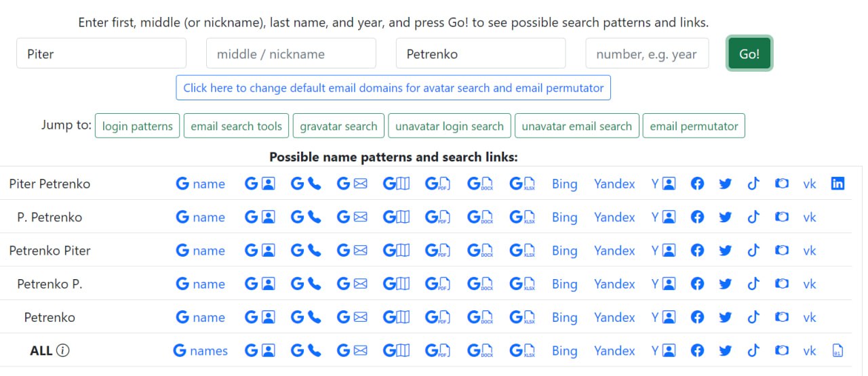This screenshot has height=376, width=868.
Task: Click TikTok icon in Petrenko P. row
Action: 753,284
